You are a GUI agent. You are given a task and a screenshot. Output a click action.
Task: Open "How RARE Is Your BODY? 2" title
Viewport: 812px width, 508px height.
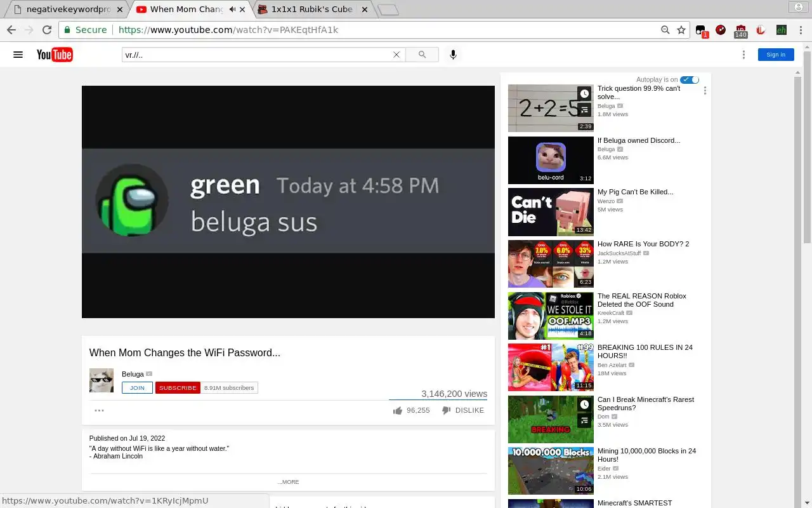click(643, 244)
